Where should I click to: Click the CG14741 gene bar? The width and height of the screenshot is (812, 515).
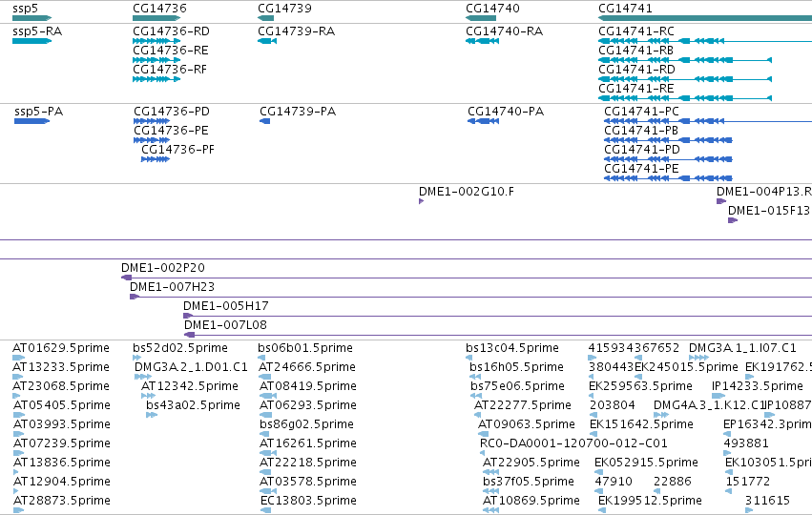point(705,18)
